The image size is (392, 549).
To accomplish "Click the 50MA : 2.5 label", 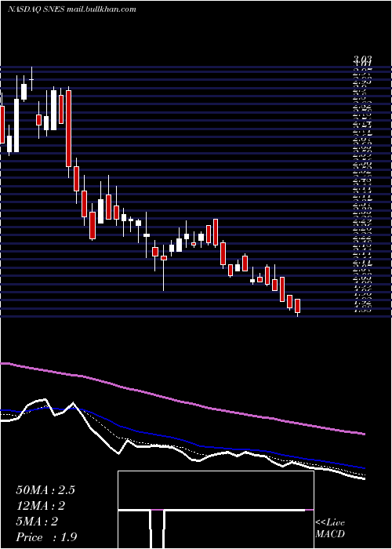I will pos(45,490).
